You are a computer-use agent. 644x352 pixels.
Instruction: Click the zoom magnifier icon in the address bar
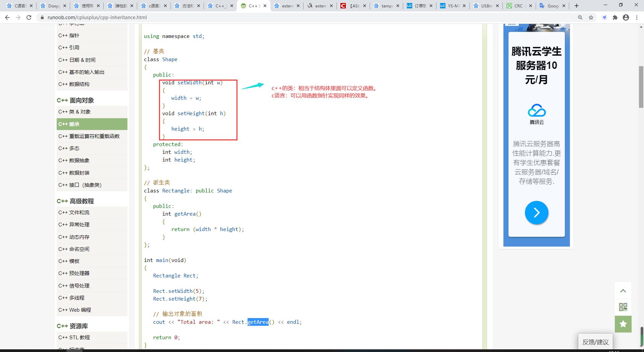click(x=580, y=17)
